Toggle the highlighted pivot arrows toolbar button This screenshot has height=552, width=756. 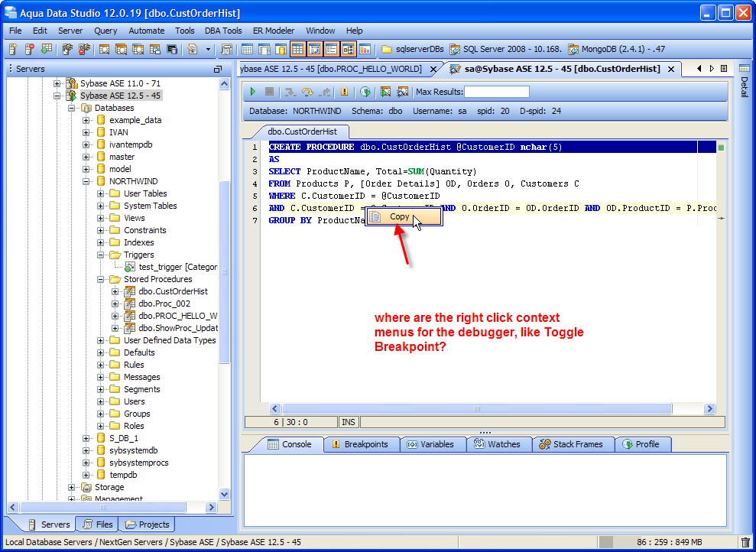coord(314,49)
